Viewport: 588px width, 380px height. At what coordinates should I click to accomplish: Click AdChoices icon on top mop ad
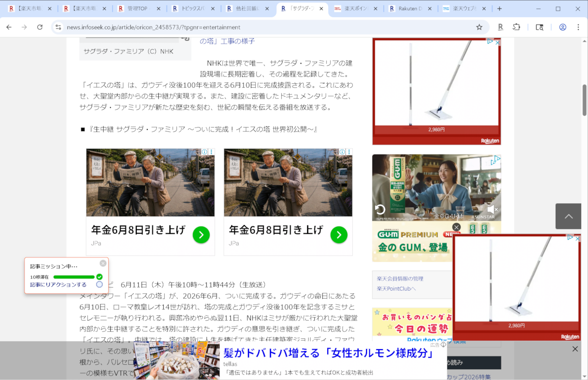point(490,42)
